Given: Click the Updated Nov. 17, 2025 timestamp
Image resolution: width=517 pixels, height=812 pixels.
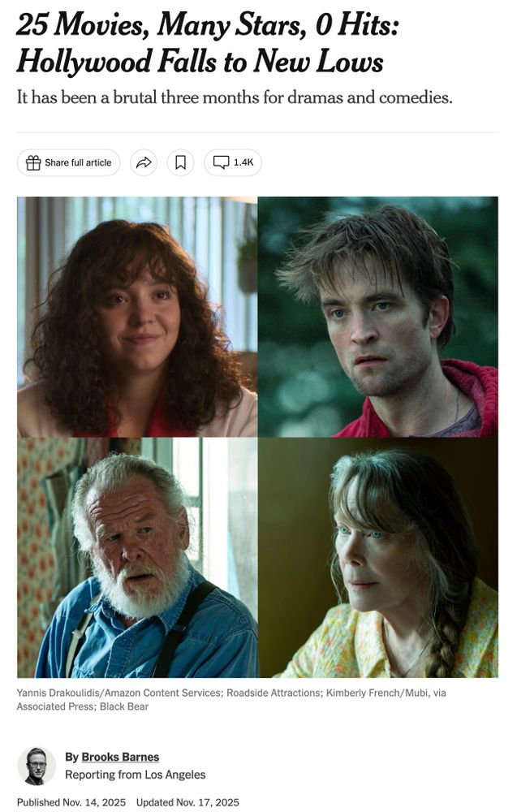Looking at the screenshot, I should click(187, 802).
